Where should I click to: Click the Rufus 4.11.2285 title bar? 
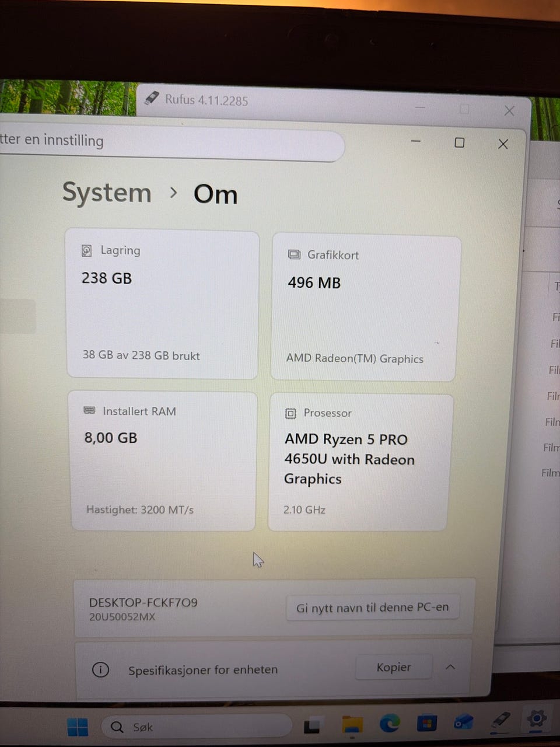click(x=206, y=100)
